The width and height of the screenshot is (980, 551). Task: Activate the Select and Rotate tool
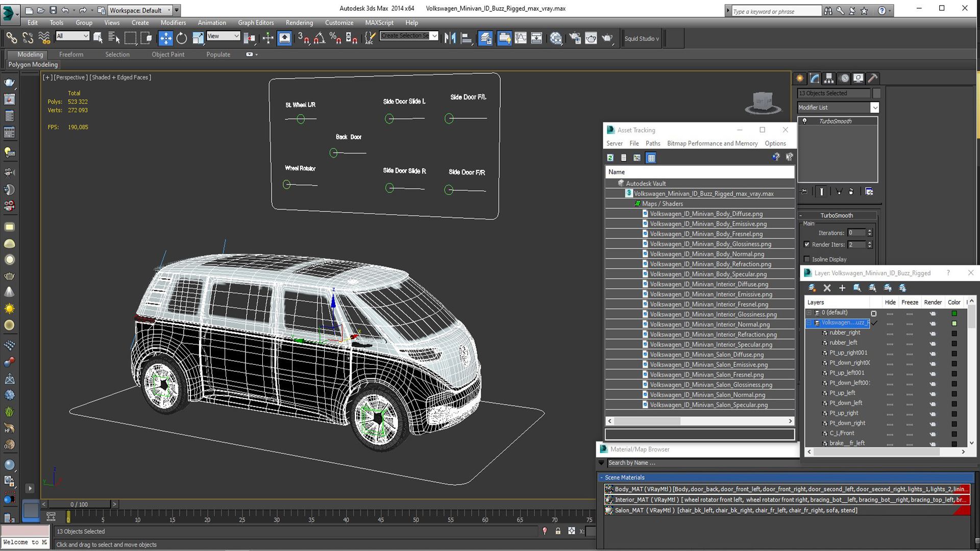pyautogui.click(x=182, y=38)
